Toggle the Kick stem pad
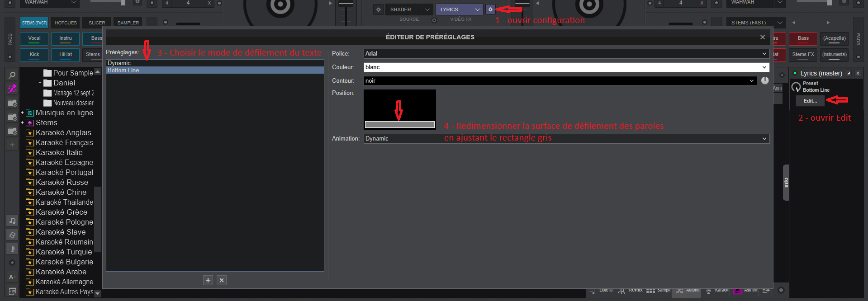The width and height of the screenshot is (868, 301). coord(34,55)
